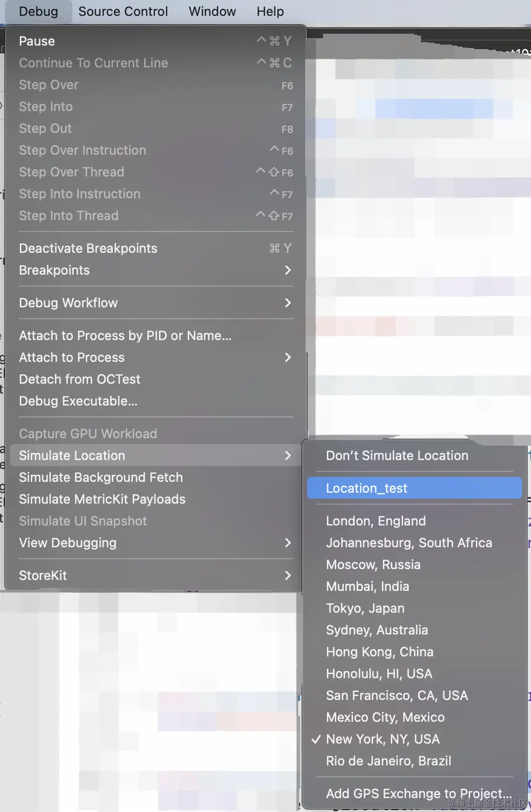Click Step Into in Debug menu
531x812 pixels.
(156, 107)
